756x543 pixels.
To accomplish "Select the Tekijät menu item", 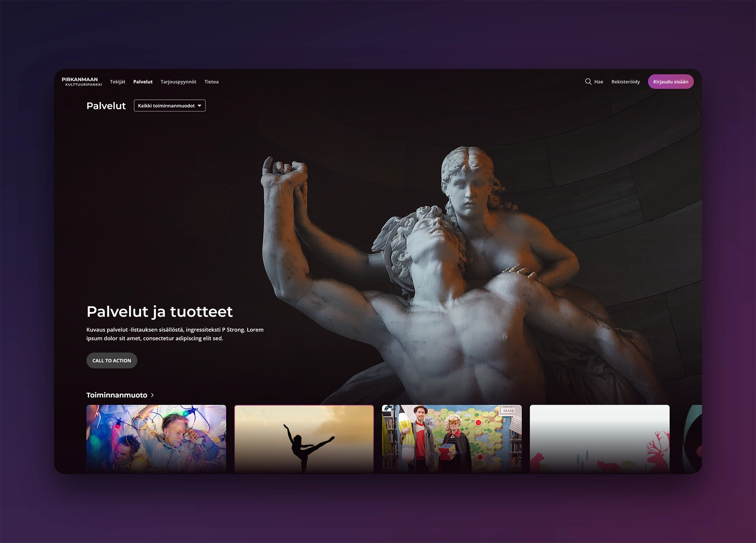I will pos(117,81).
